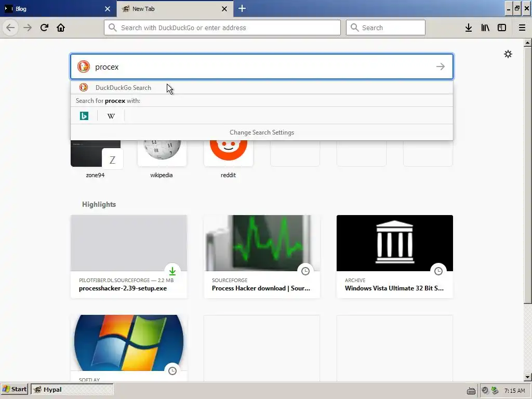Click the Mypal taskbar button
Viewport: 532px width, 399px height.
point(72,389)
